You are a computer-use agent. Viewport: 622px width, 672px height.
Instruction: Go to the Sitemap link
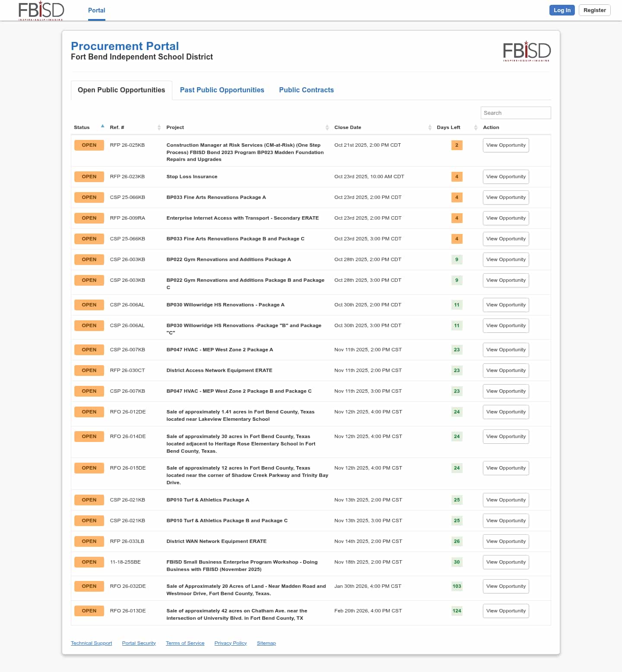266,643
